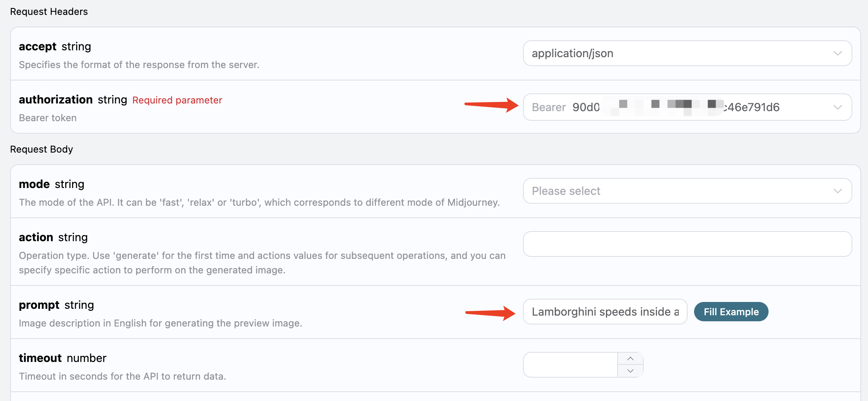
Task: Click the mode dropdown chevron arrow
Action: click(x=838, y=191)
